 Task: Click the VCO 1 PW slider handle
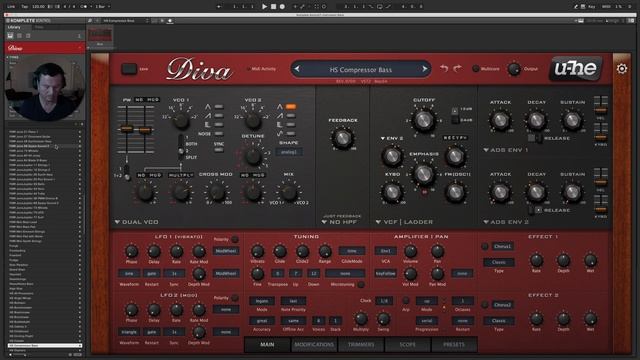click(127, 129)
